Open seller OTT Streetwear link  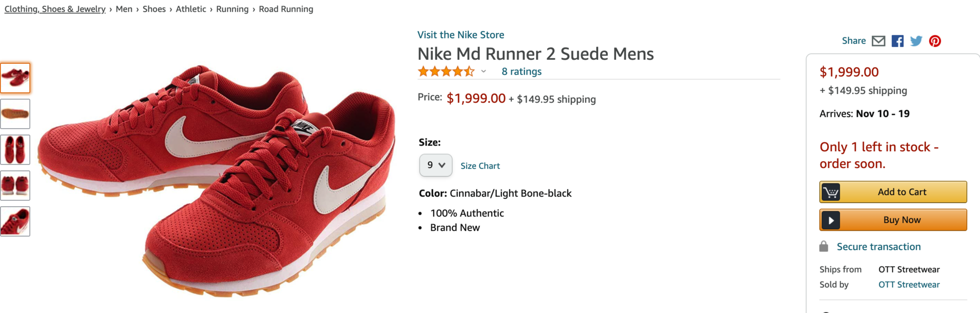909,284
